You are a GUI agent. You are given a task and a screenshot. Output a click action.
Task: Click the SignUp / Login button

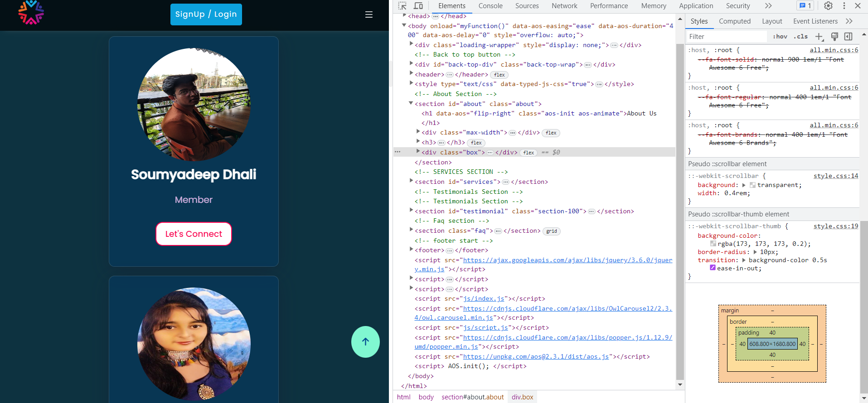206,14
